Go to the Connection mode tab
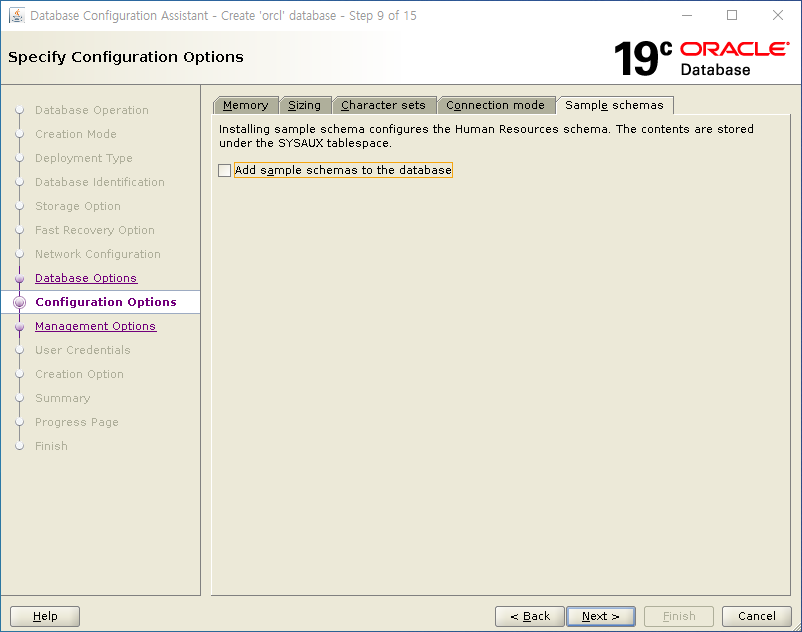The height and width of the screenshot is (632, 802). click(496, 105)
